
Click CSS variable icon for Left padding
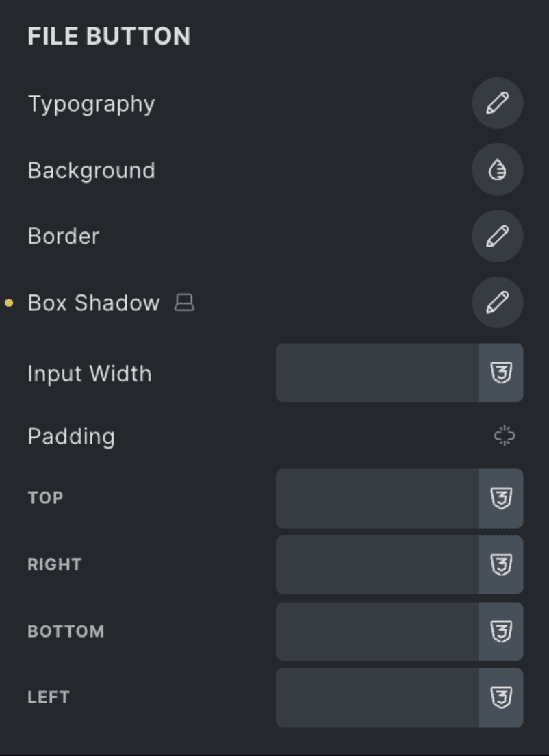(x=501, y=698)
